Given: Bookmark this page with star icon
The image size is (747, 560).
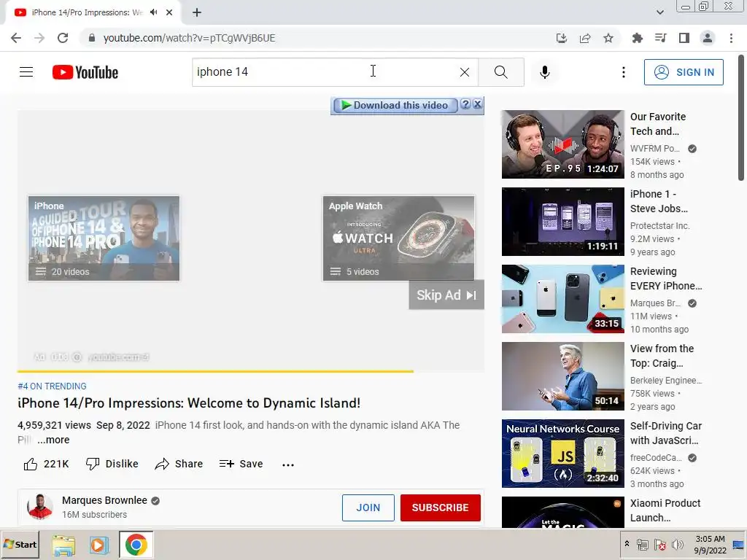Looking at the screenshot, I should pos(608,38).
